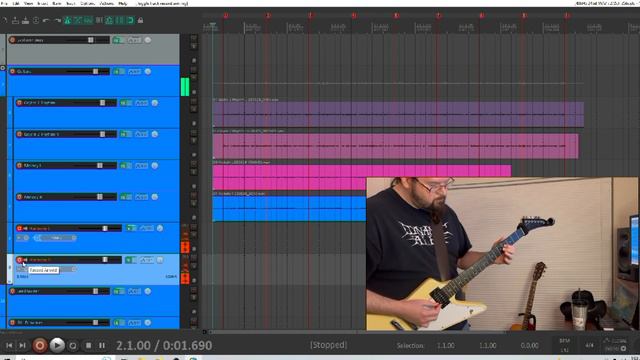Arm recording on the magenta-clip track
Viewport: 640px width, 360px height.
pyautogui.click(x=19, y=166)
